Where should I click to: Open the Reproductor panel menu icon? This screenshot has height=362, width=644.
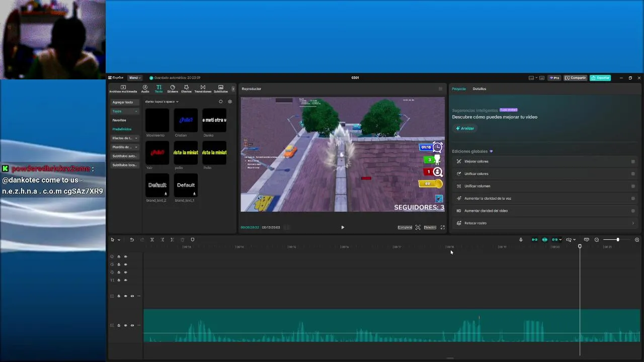[440, 89]
